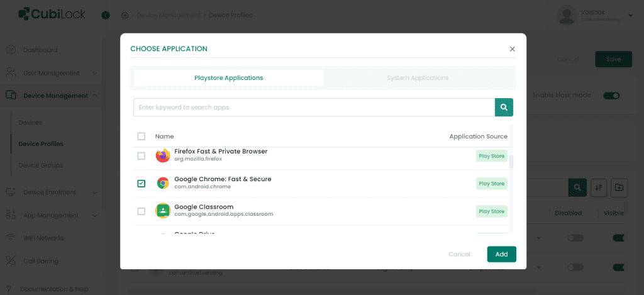This screenshot has width=644, height=295.
Task: Click the Add button in dialog
Action: click(x=501, y=254)
